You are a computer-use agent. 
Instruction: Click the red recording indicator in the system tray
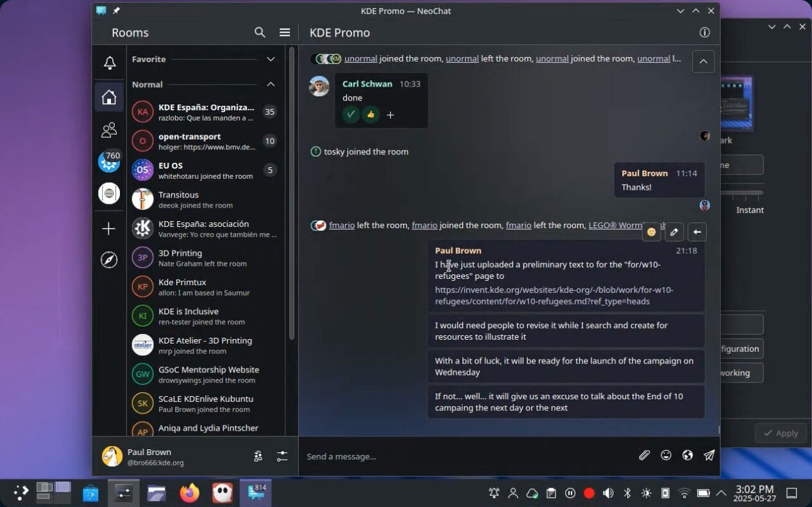tap(589, 493)
